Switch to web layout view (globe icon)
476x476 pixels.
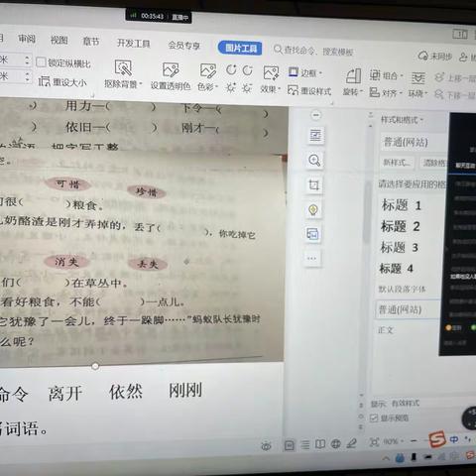pyautogui.click(x=336, y=443)
